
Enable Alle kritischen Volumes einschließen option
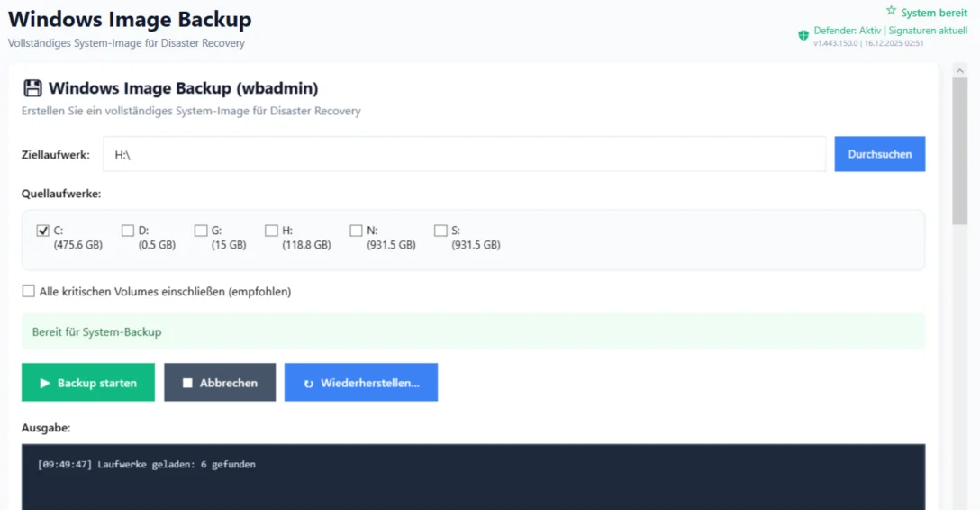pyautogui.click(x=29, y=291)
